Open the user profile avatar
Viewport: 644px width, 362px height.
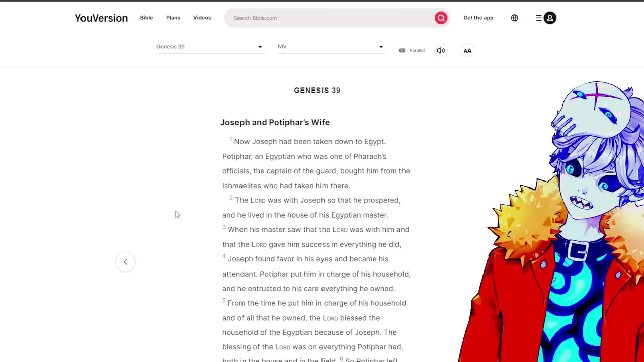pyautogui.click(x=550, y=18)
